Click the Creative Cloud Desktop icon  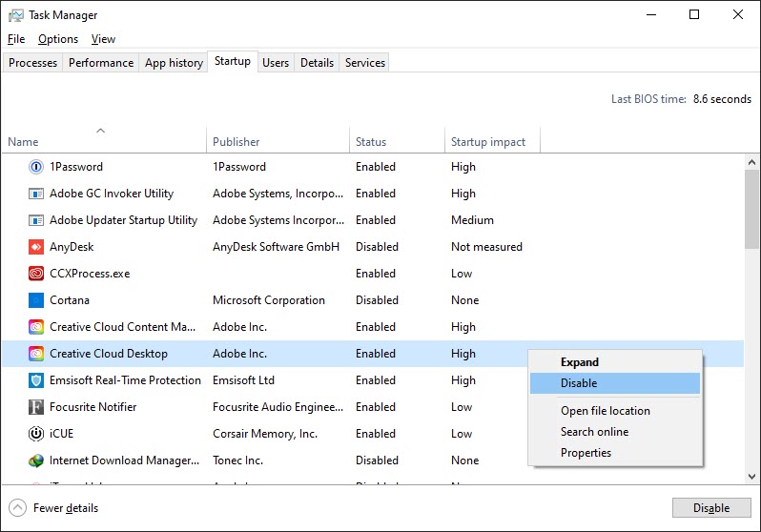click(x=36, y=354)
